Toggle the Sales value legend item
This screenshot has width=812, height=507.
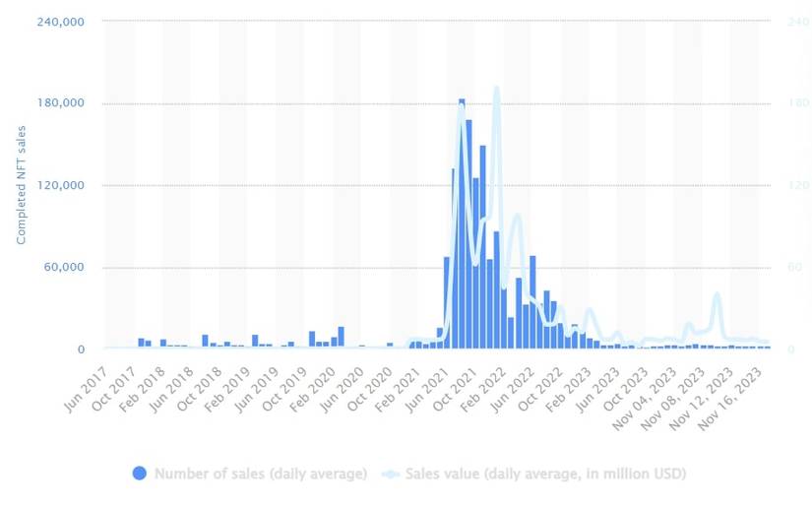click(x=533, y=474)
